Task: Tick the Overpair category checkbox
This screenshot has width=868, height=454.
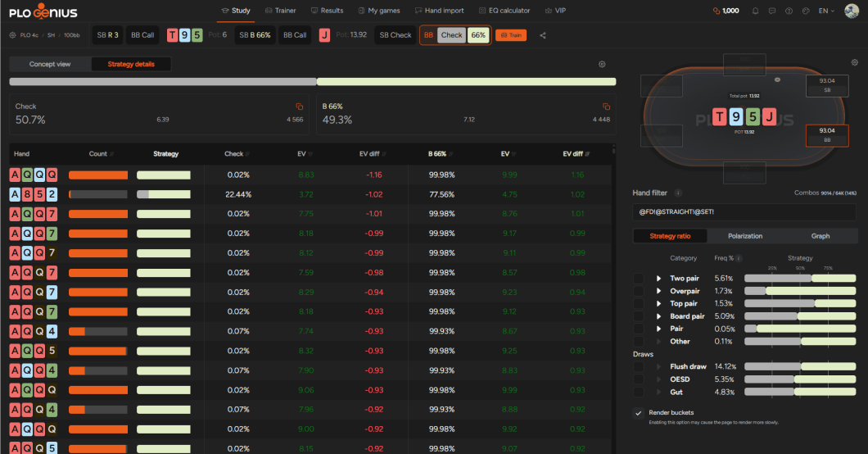Action: click(x=638, y=291)
